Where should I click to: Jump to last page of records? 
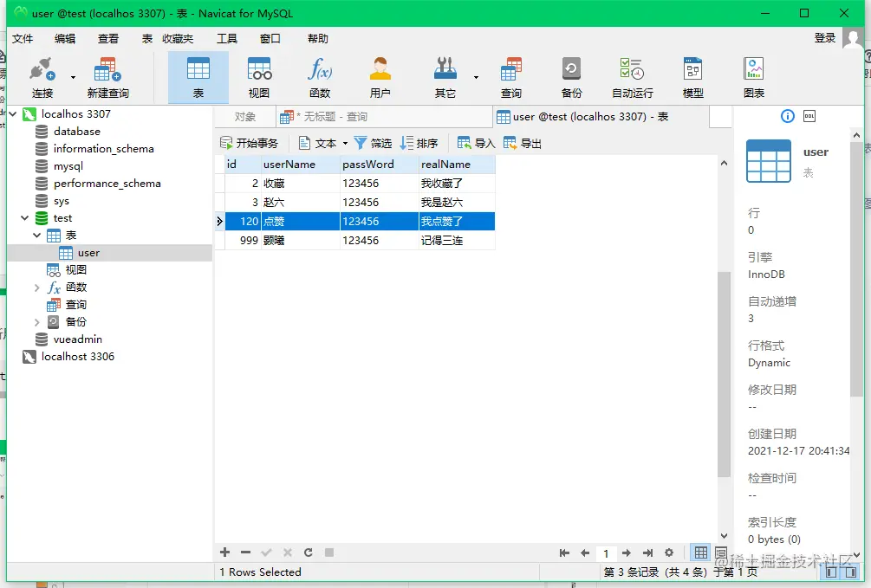pos(647,553)
